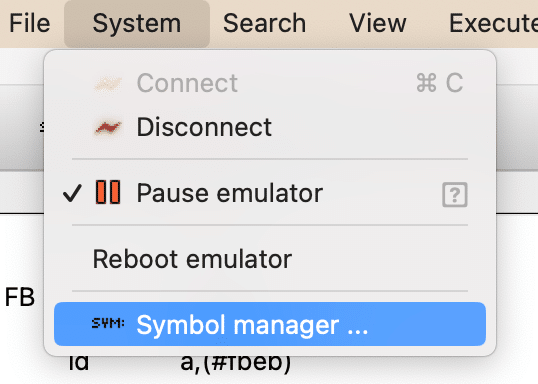Click the ⌘ C shortcut label
Screen dimensions: 538x384
coord(440,83)
